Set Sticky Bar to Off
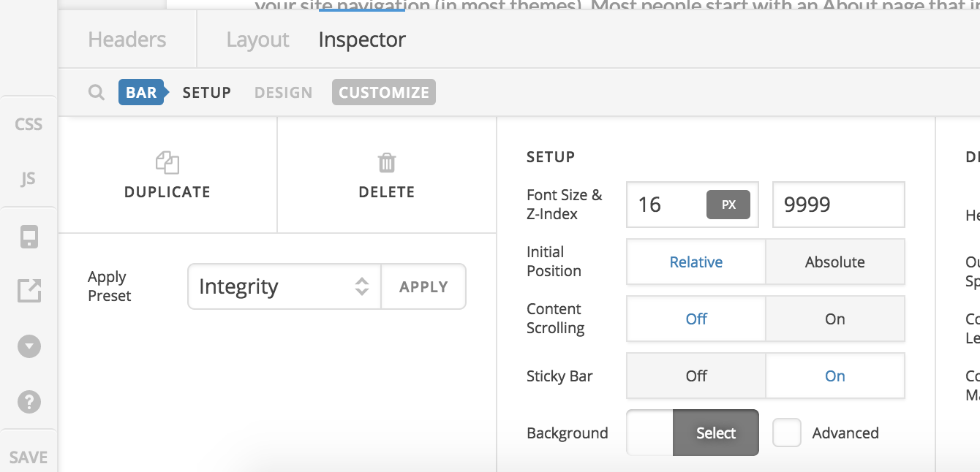Image resolution: width=980 pixels, height=472 pixels. tap(696, 376)
